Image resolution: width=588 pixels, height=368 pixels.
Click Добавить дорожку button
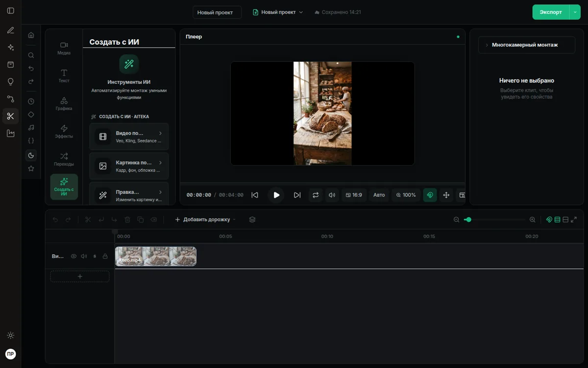tap(205, 219)
